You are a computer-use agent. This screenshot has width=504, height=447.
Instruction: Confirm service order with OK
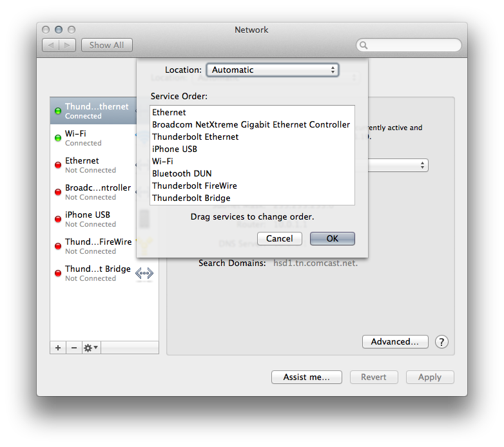click(333, 238)
